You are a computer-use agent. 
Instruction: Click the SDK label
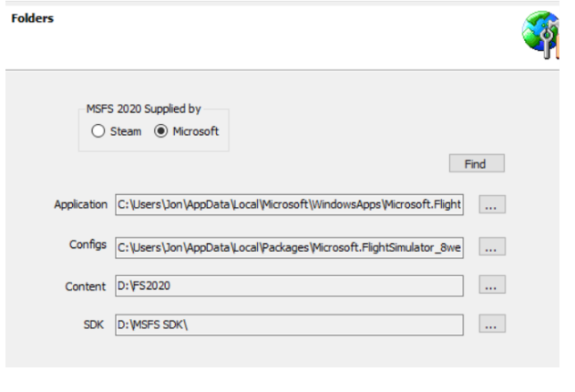94,325
